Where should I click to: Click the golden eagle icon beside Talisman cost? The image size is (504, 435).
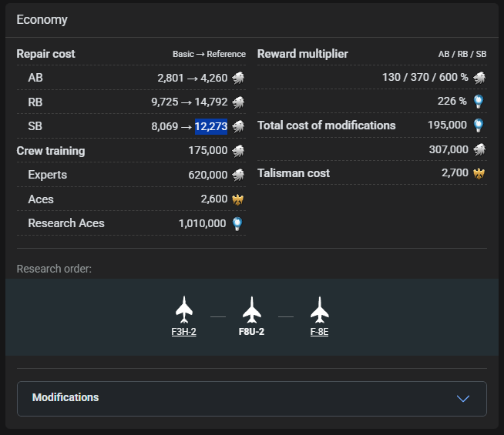tap(479, 173)
